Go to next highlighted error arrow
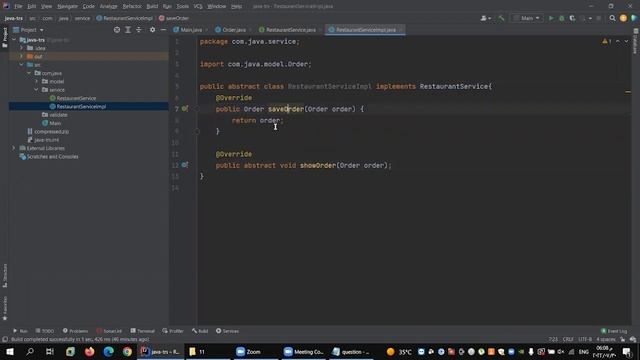The image size is (640, 360). (626, 41)
